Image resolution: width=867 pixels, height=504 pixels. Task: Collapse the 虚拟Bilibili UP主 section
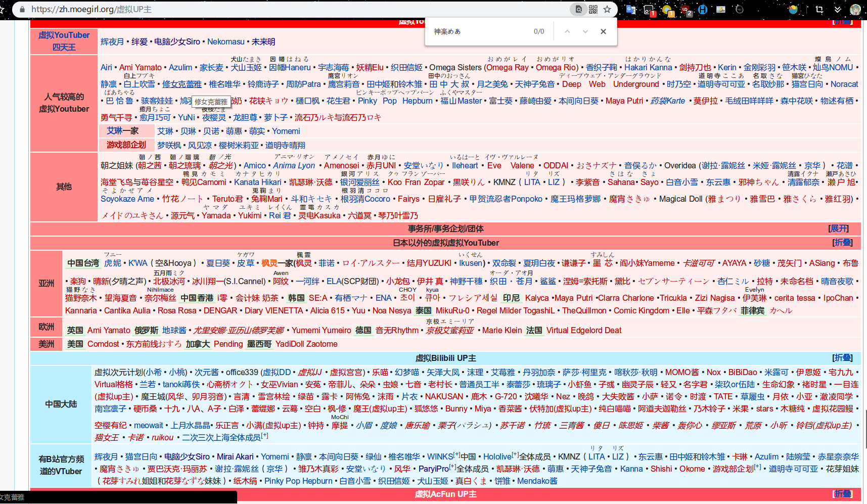[x=842, y=358]
